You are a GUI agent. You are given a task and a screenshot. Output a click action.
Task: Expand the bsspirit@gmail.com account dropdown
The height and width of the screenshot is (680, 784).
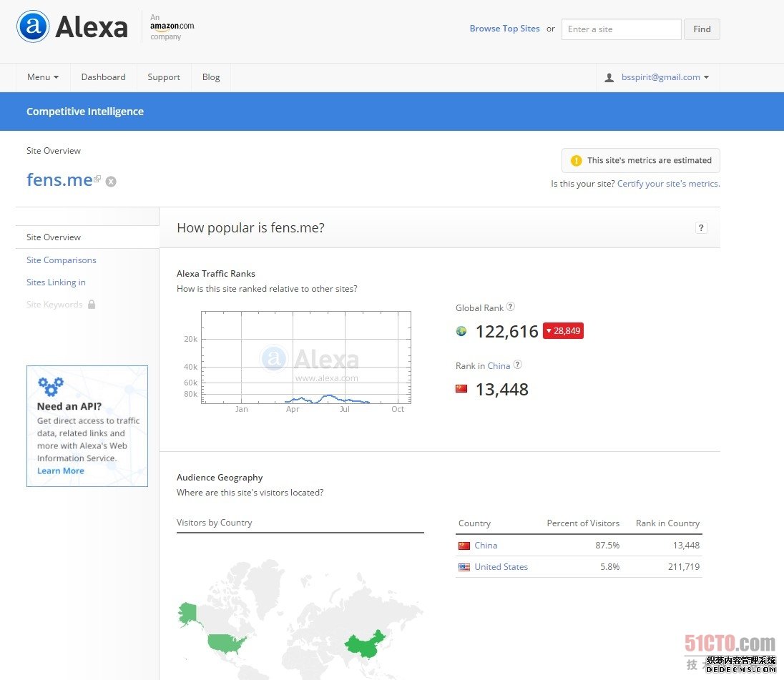pyautogui.click(x=660, y=77)
